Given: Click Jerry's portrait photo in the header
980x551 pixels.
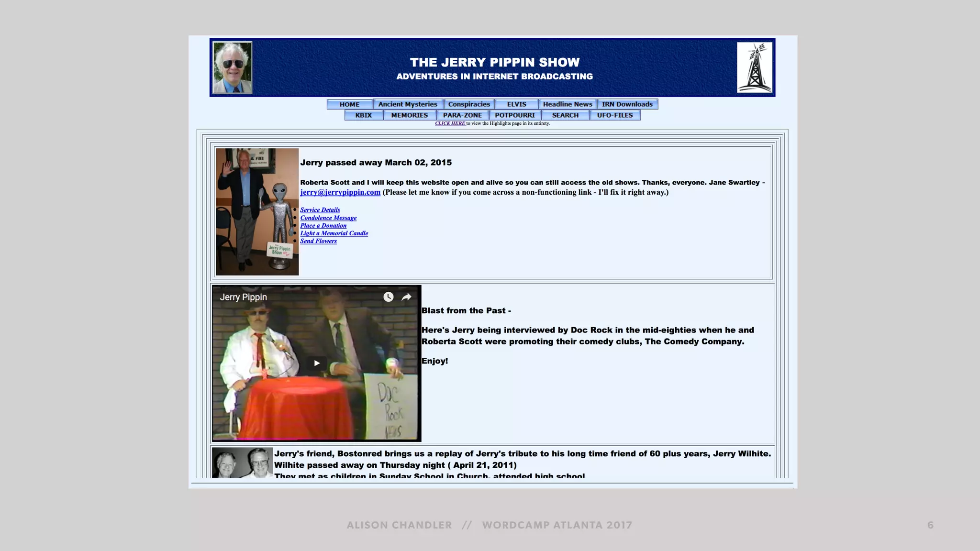Looking at the screenshot, I should click(233, 67).
